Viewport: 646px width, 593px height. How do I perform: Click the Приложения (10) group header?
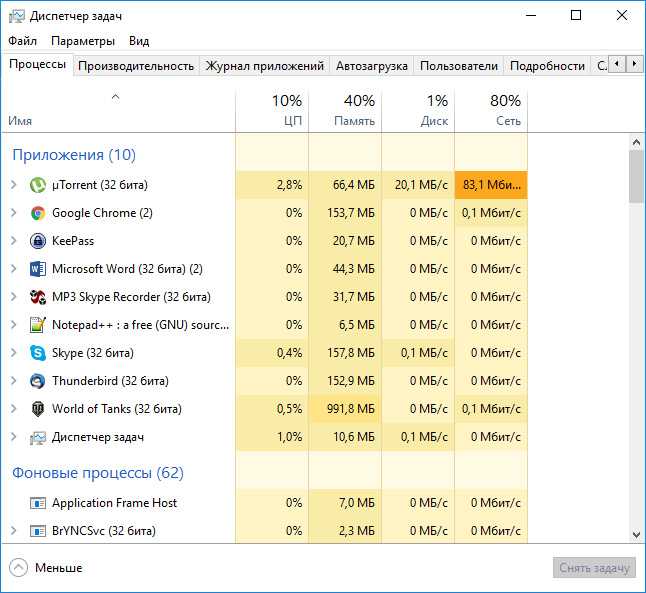click(74, 155)
